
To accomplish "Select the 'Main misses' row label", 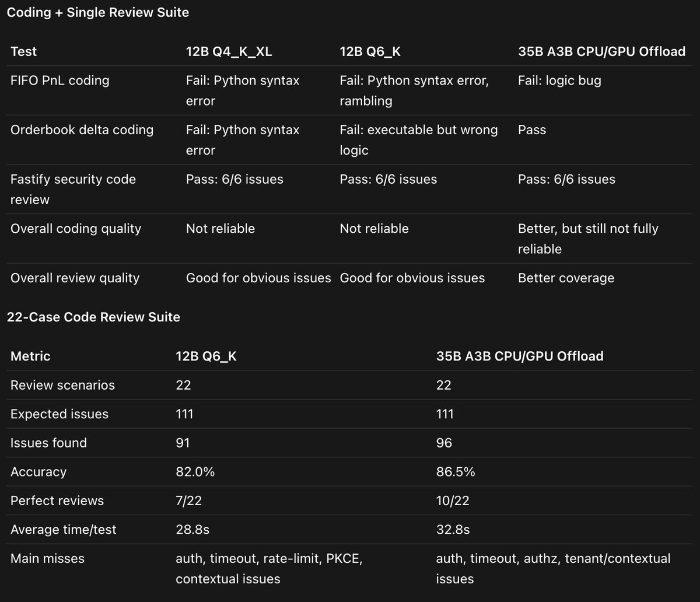I will click(x=47, y=558).
